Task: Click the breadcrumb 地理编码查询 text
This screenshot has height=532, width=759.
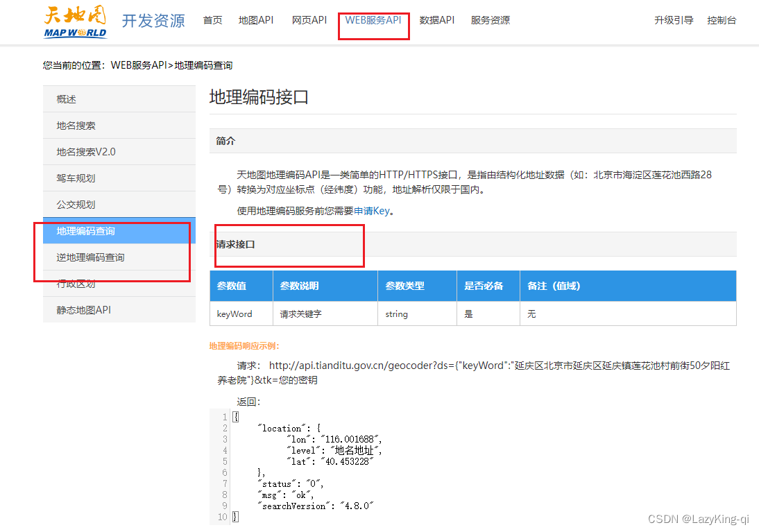Action: (x=203, y=65)
